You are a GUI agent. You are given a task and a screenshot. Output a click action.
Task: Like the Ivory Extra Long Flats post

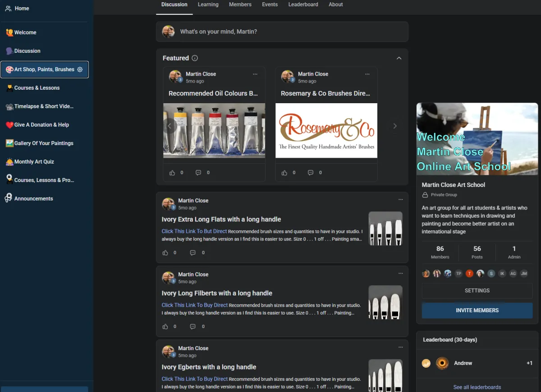click(165, 253)
